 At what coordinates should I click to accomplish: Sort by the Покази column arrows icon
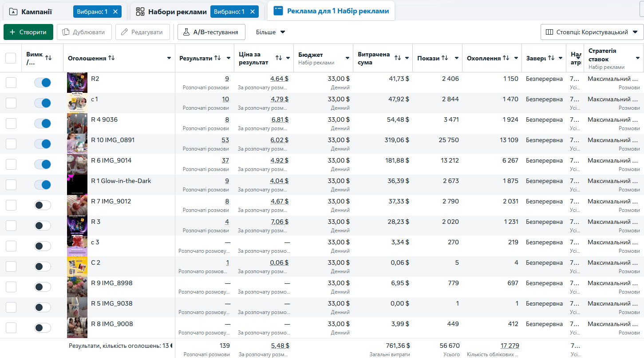(x=444, y=58)
